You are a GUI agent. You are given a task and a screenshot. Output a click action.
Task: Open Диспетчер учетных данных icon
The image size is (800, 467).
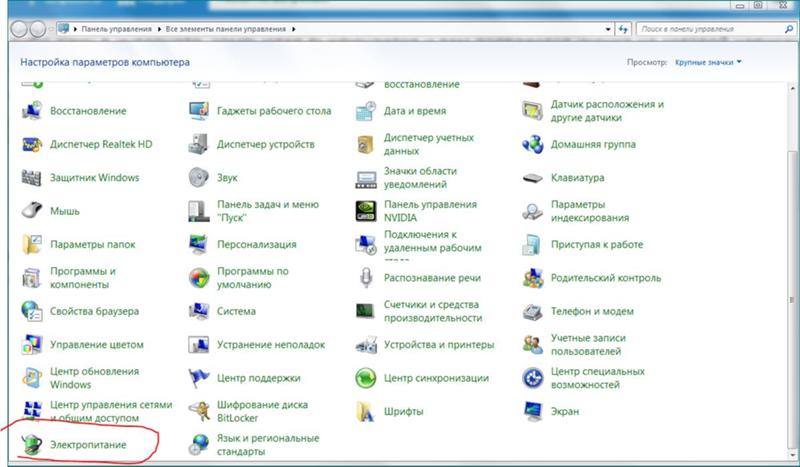pos(365,144)
